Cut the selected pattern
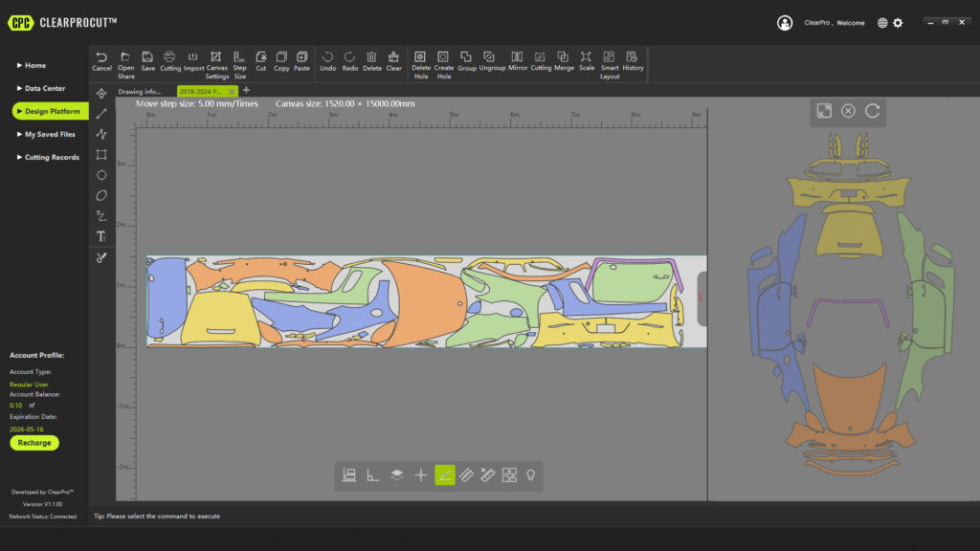 pos(260,61)
